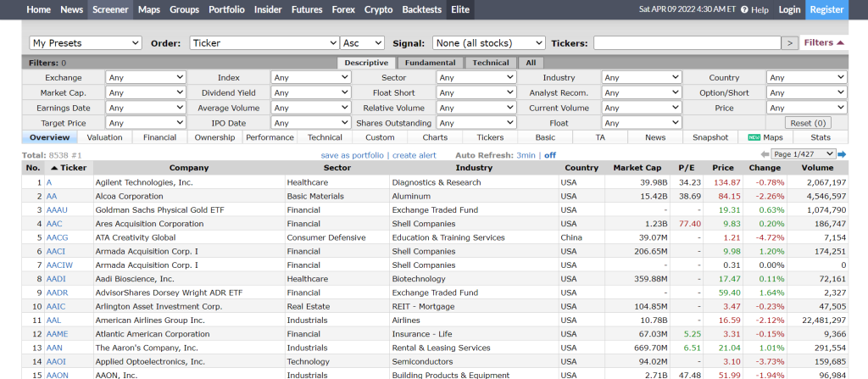This screenshot has height=379, width=868.
Task: Open the Price filter dropdown
Action: click(x=807, y=108)
